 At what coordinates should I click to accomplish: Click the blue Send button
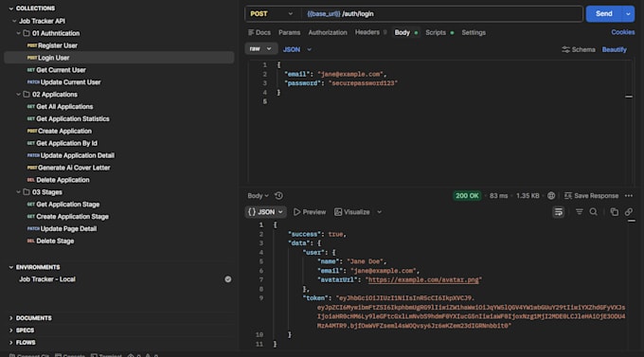click(x=604, y=14)
